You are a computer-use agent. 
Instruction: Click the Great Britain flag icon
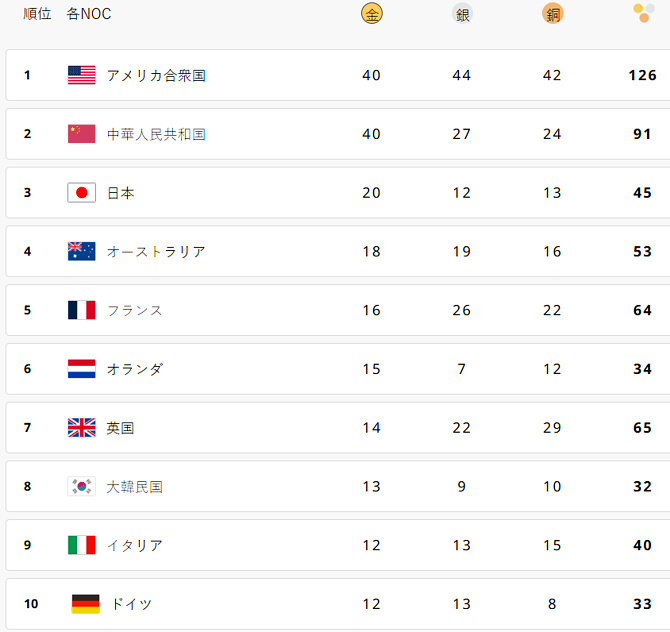81,428
